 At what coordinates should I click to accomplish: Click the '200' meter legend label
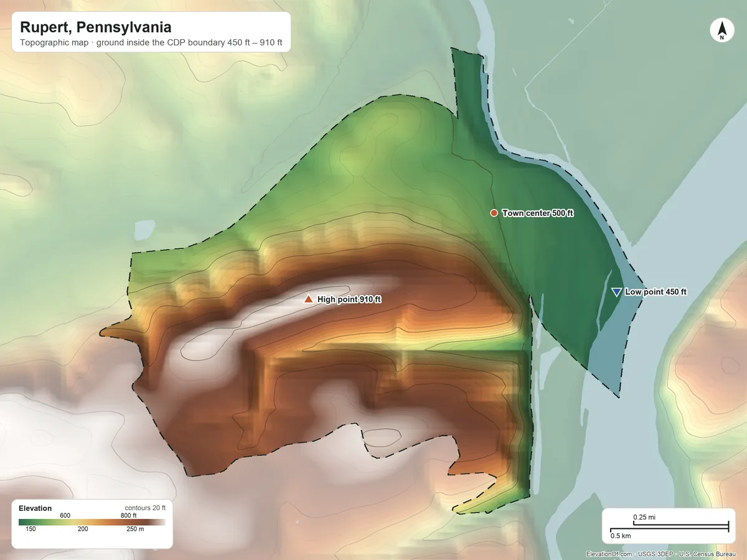click(x=83, y=530)
